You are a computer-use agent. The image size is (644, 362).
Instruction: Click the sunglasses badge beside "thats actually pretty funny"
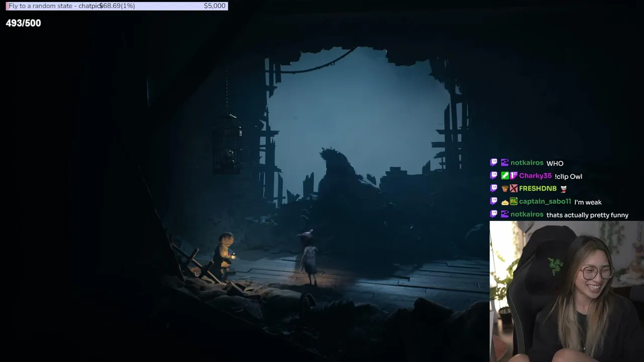click(505, 214)
